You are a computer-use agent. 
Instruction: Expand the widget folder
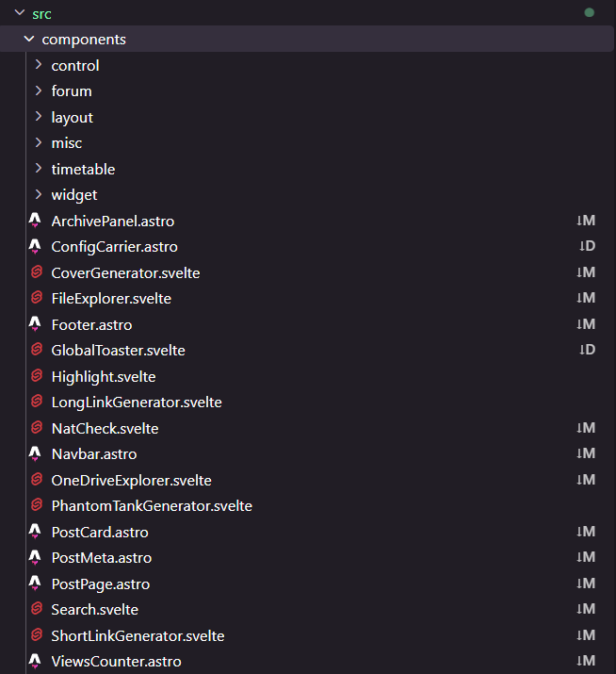point(38,195)
